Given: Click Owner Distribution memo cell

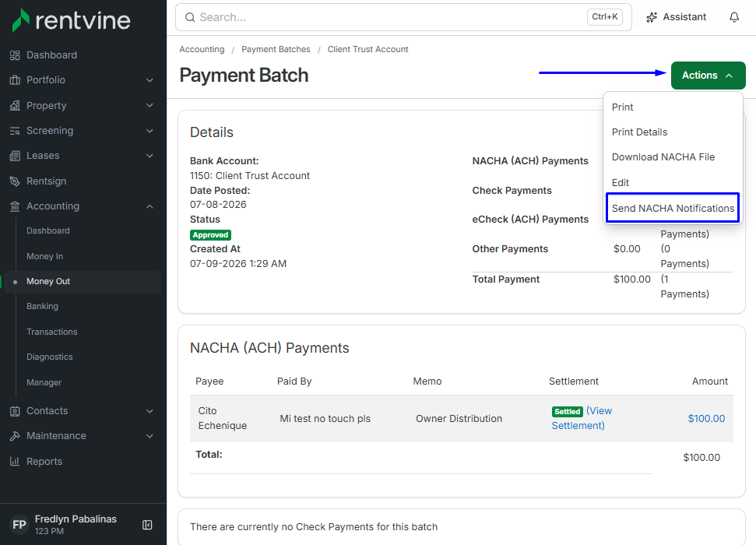Looking at the screenshot, I should click(459, 419).
